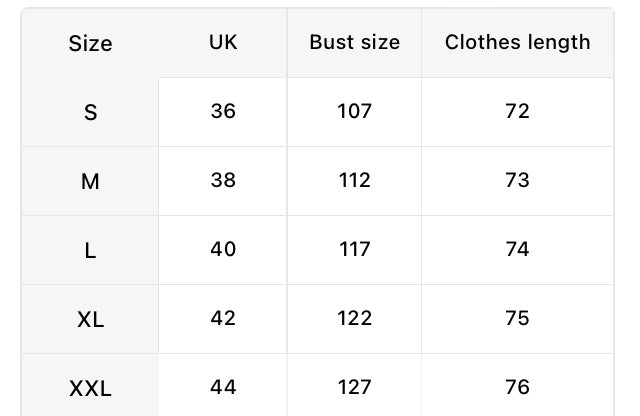This screenshot has width=640, height=416.
Task: Select the Clothes length column header
Action: [x=517, y=42]
